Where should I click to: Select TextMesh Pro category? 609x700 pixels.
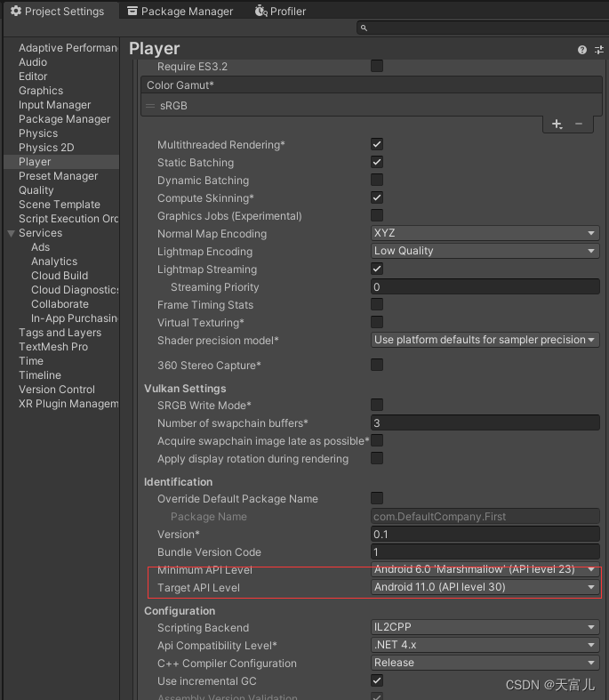click(61, 347)
